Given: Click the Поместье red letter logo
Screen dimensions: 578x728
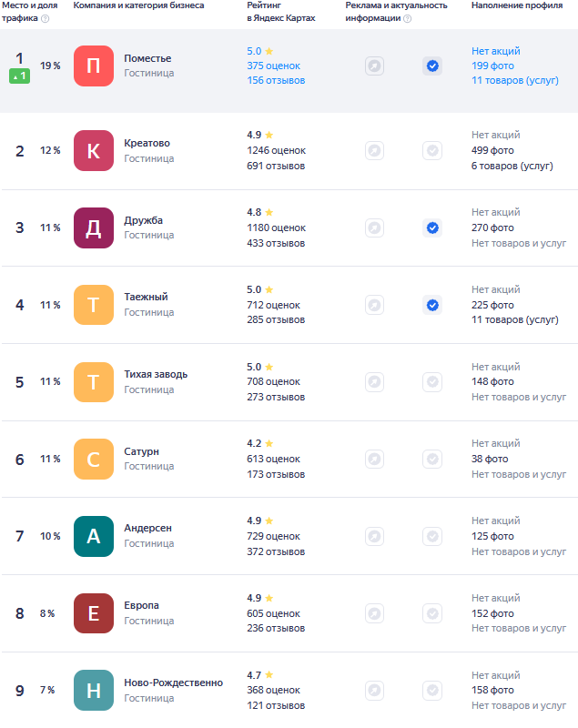Looking at the screenshot, I should click(x=94, y=66).
